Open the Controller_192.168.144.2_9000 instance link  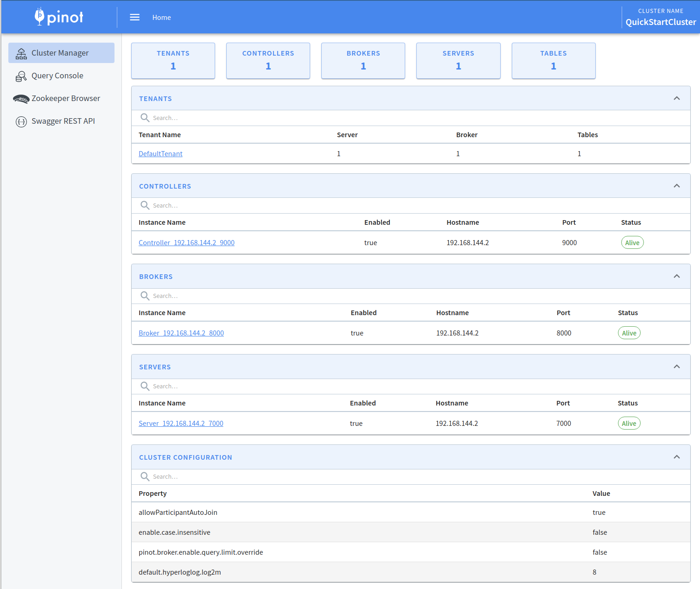[186, 243]
